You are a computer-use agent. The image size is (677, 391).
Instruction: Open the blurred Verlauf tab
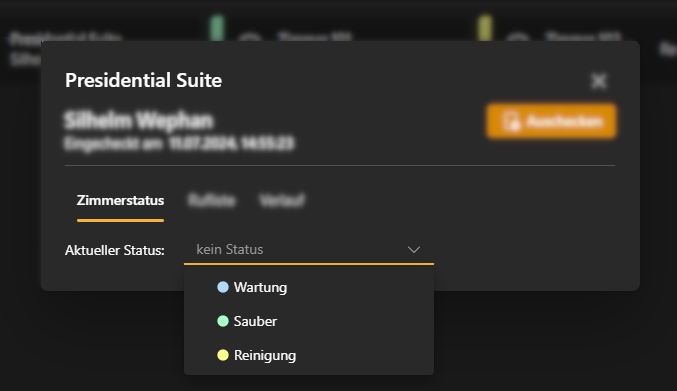click(x=282, y=201)
